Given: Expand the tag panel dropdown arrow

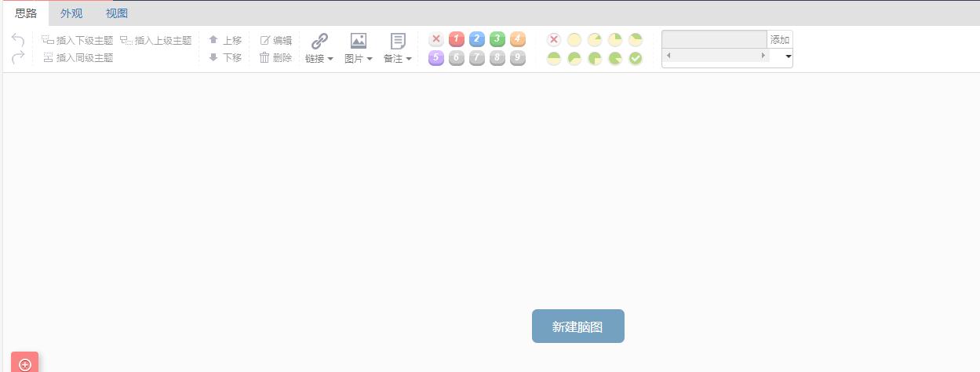Looking at the screenshot, I should [788, 57].
